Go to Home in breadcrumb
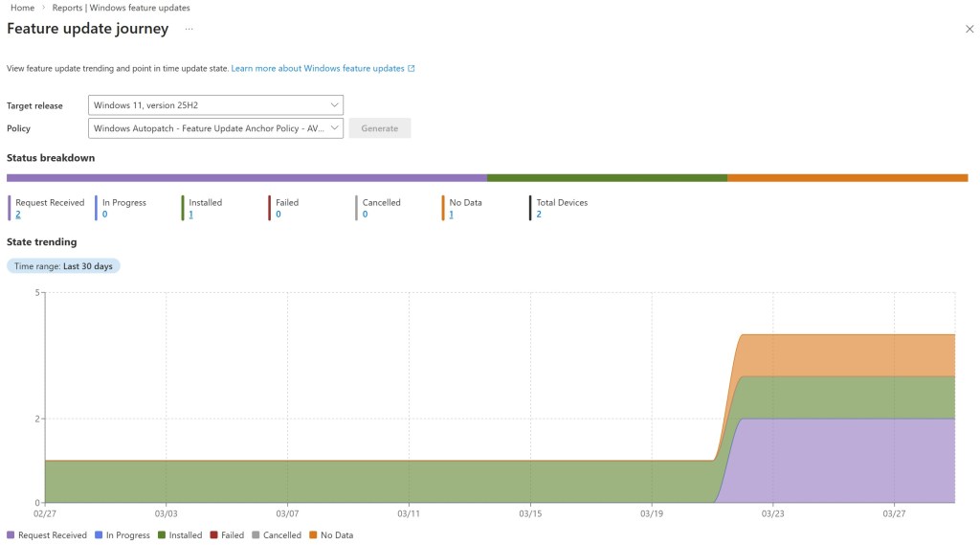This screenshot has height=545, width=980. click(22, 8)
